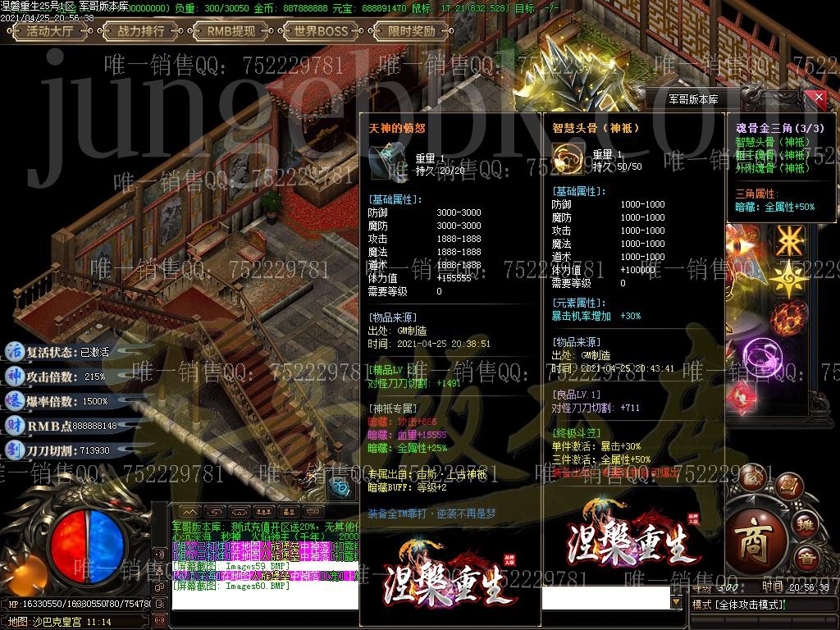Select the fiery orb equipment slot

(790, 317)
